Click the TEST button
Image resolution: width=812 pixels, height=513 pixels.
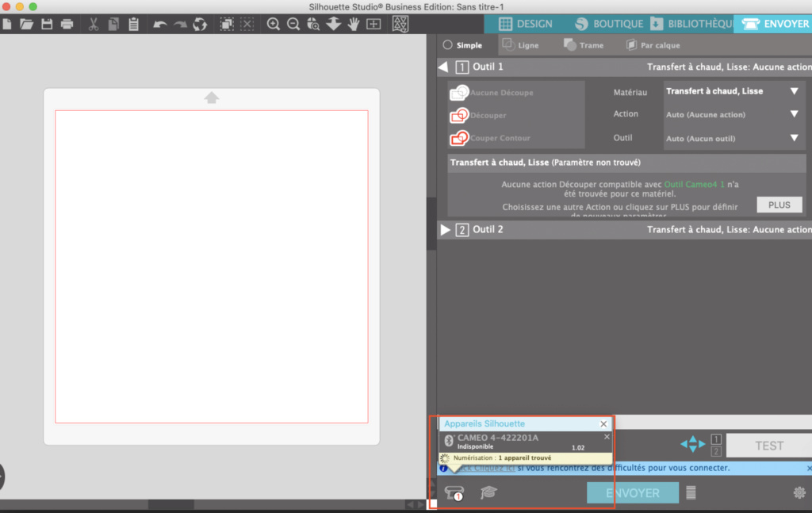[769, 446]
